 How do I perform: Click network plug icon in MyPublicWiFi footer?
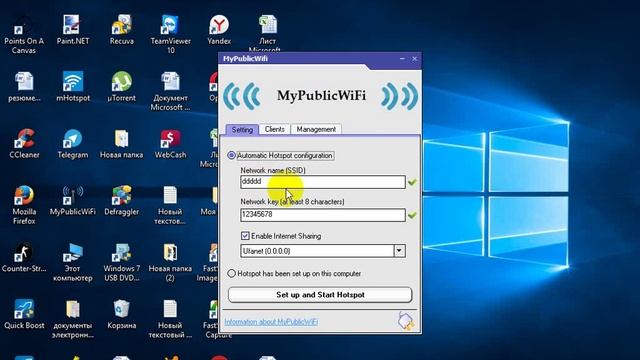point(406,320)
